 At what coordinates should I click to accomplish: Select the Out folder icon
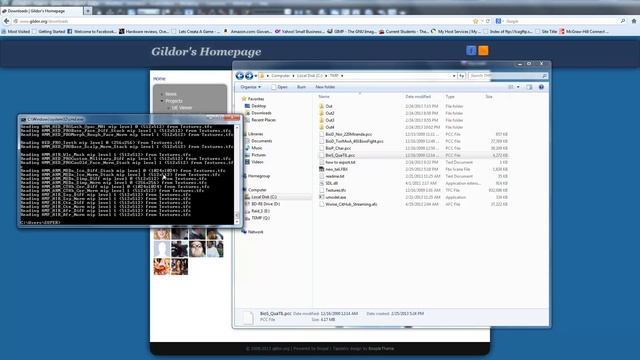[321, 106]
